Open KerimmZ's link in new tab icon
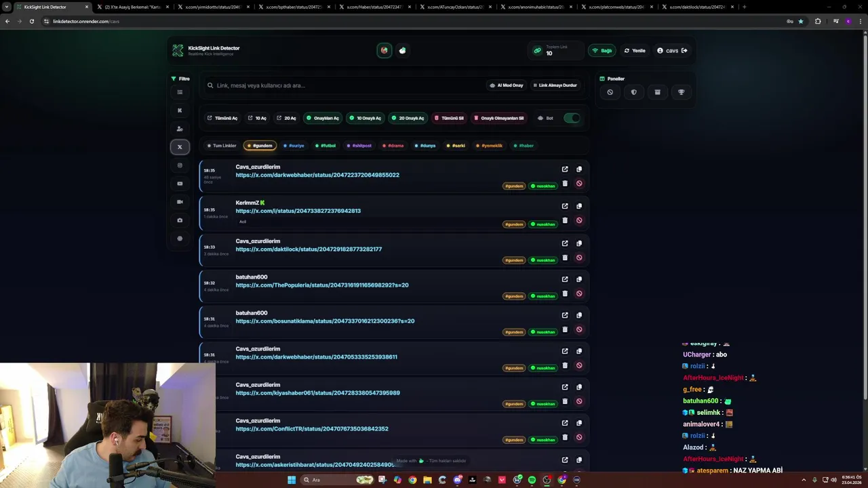Viewport: 868px width, 488px height. tap(565, 206)
